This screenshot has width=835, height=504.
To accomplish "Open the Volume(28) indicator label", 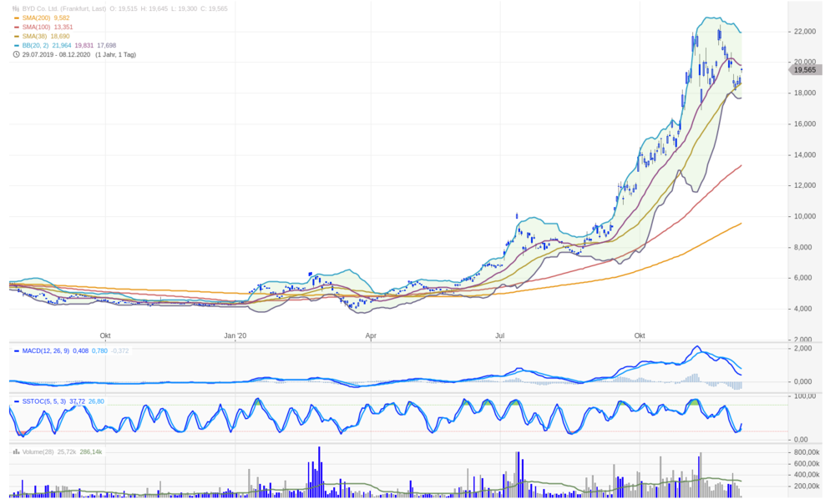I will [x=38, y=451].
